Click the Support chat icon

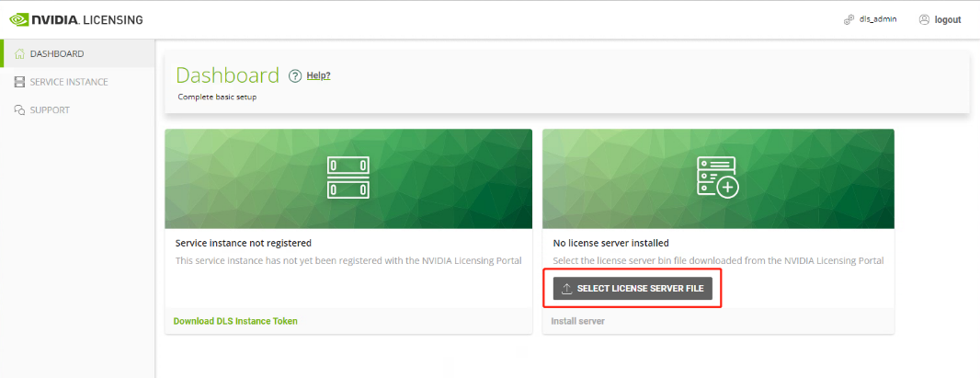point(19,110)
